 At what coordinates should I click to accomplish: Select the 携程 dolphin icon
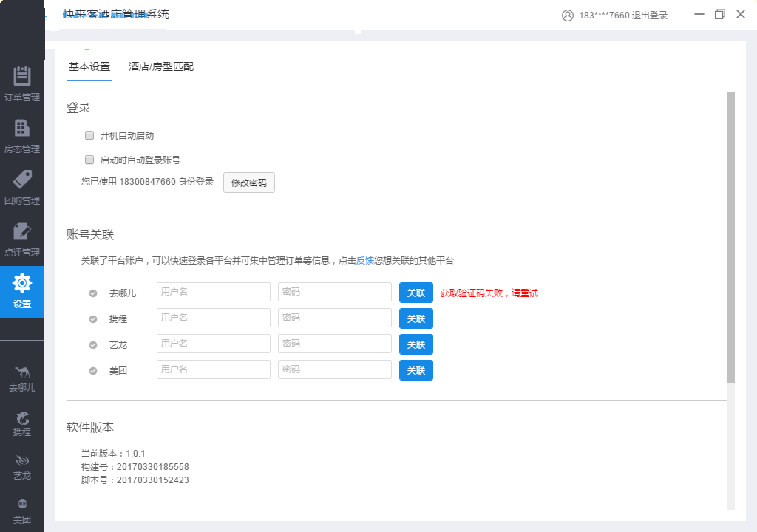click(22, 421)
